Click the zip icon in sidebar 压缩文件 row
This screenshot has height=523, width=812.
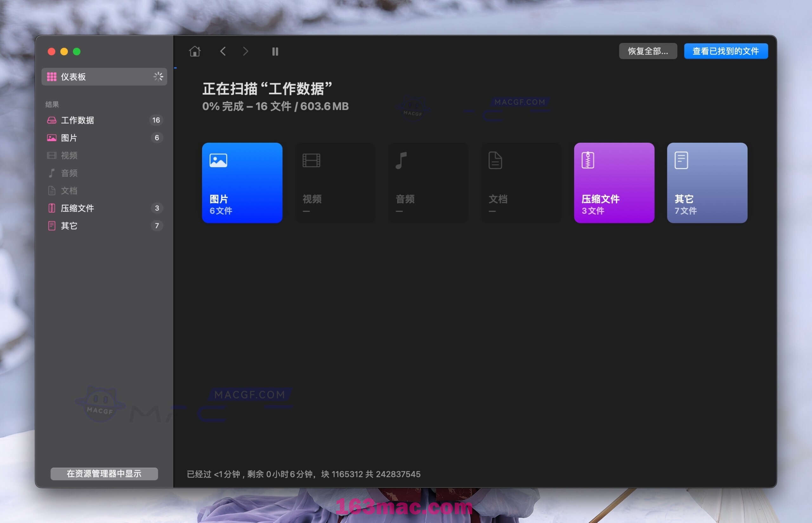52,208
